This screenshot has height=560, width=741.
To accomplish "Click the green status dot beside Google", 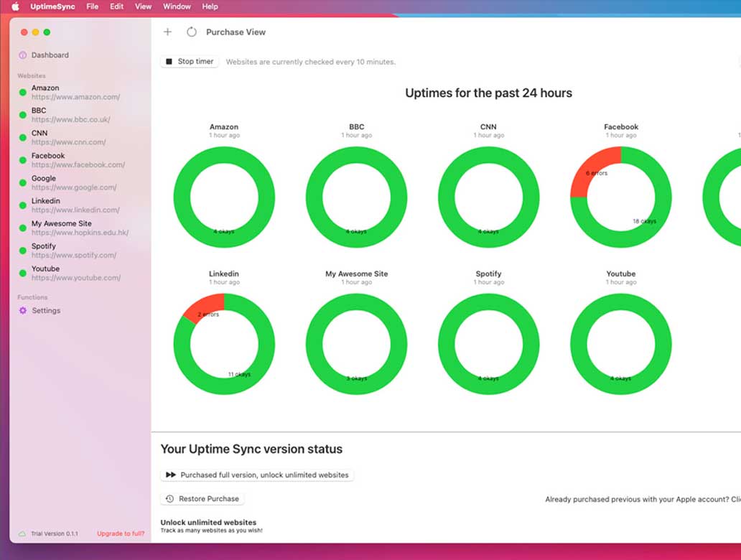I will click(23, 183).
